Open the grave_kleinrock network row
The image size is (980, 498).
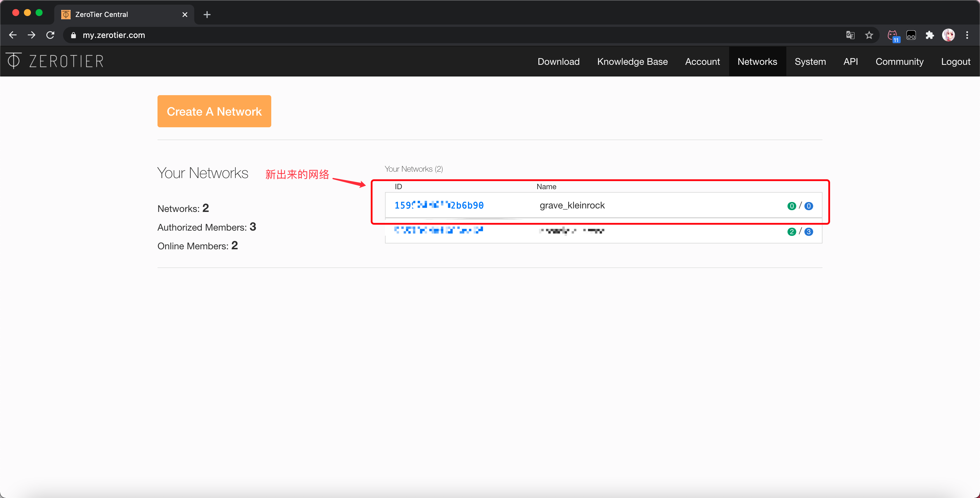tap(572, 206)
